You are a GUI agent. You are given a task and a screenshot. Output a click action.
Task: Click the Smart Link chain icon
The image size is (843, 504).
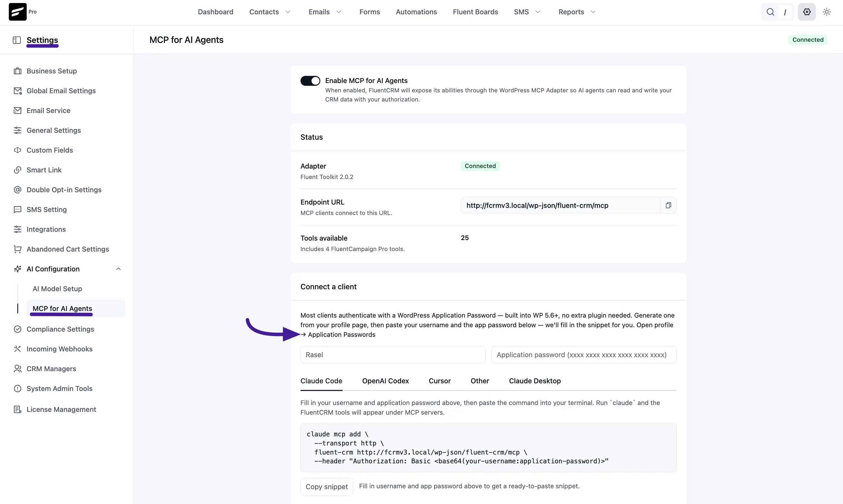pyautogui.click(x=18, y=170)
